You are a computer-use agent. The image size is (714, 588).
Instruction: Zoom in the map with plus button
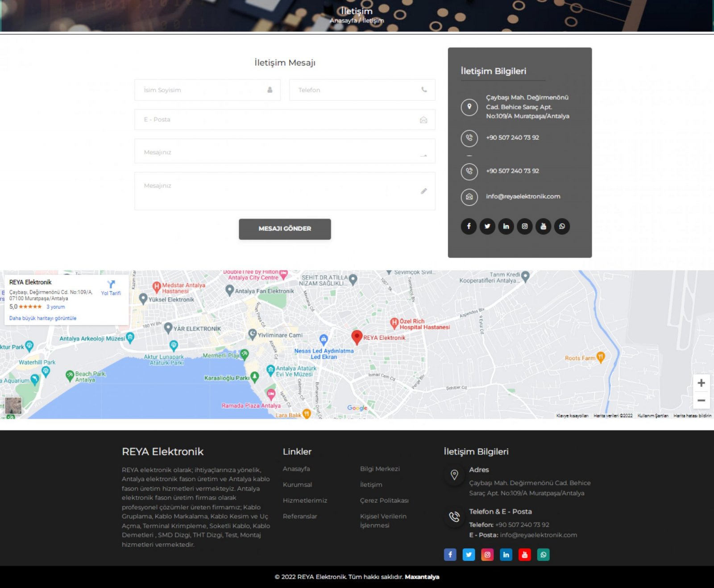[701, 383]
